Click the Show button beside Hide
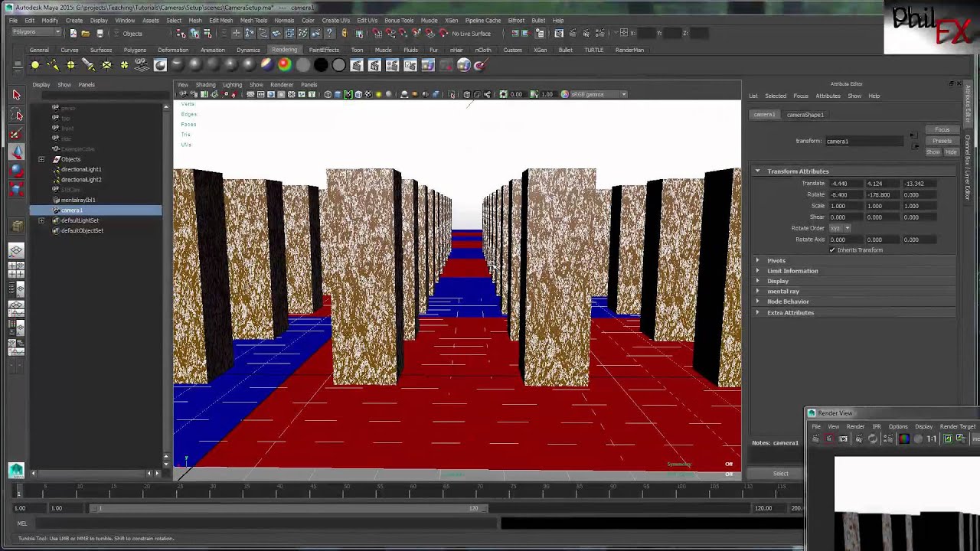 coord(933,152)
